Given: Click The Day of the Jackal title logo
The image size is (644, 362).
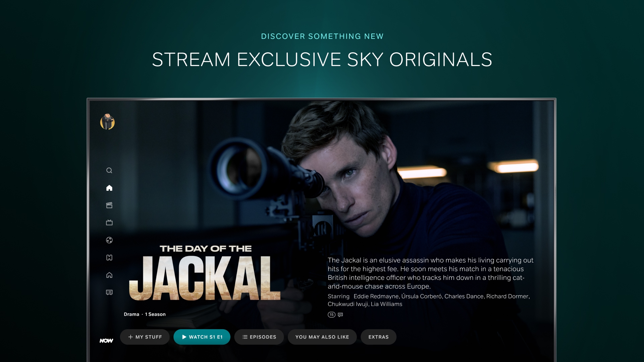Looking at the screenshot, I should tap(205, 273).
